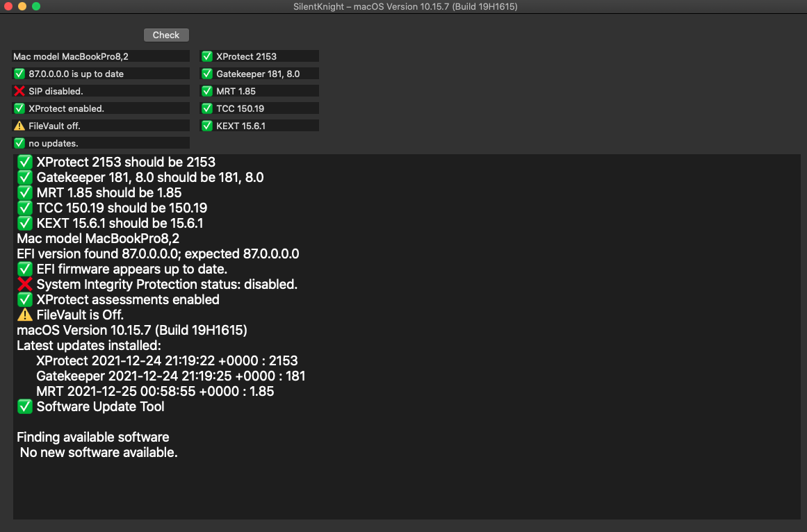807x532 pixels.
Task: Click warning triangle beside 'FileVault off.'
Action: click(19, 126)
